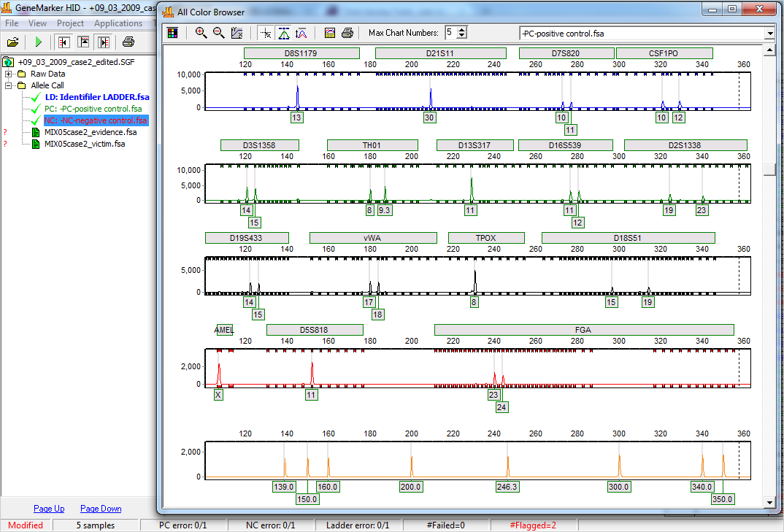The image size is (784, 532).
Task: Select the TH01 marker label
Action: (x=372, y=145)
